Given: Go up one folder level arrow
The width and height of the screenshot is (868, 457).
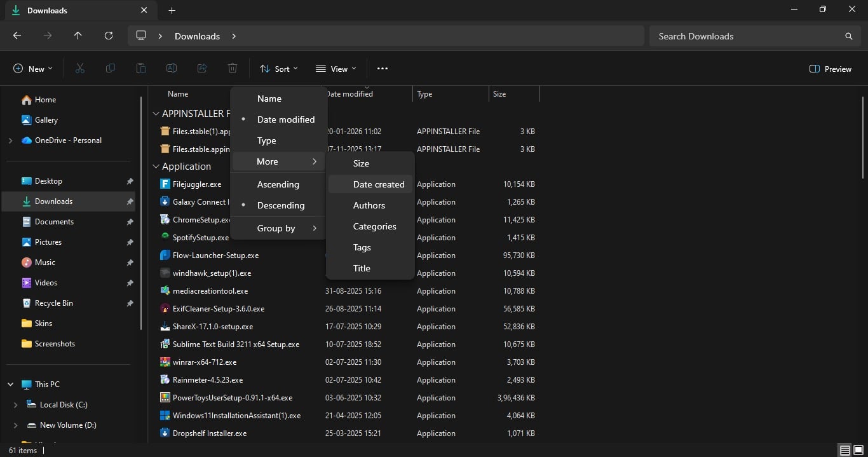Looking at the screenshot, I should 78,36.
